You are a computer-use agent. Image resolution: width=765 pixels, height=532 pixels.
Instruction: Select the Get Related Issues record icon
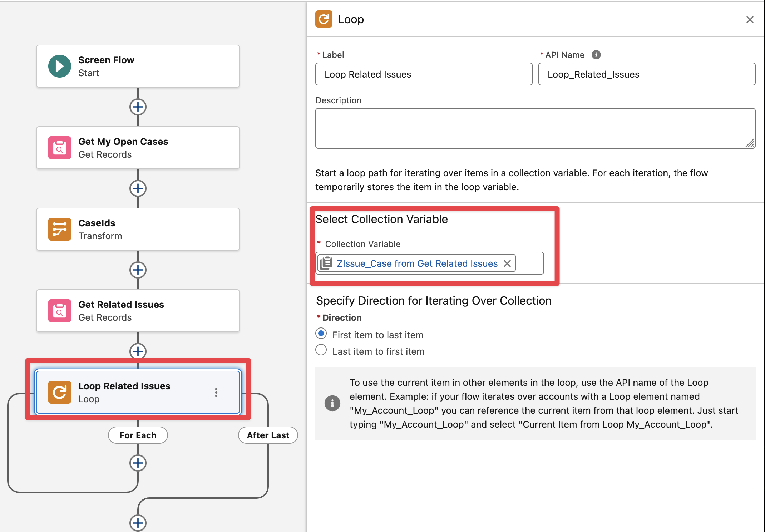(60, 311)
